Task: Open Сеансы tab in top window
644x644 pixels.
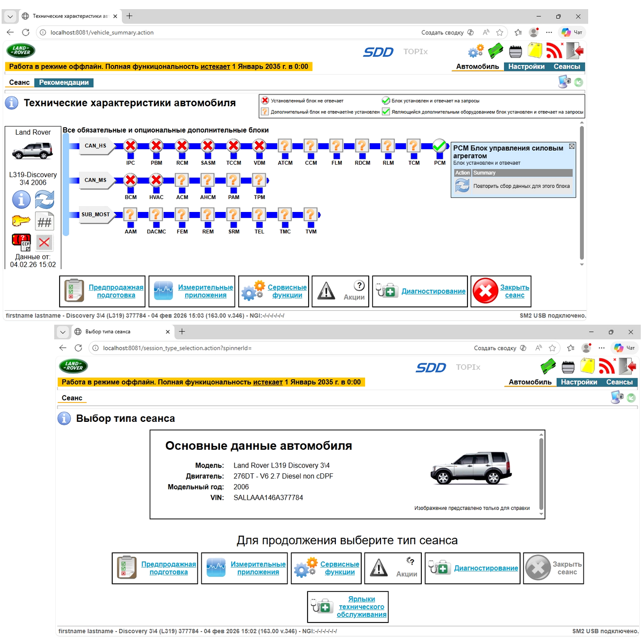Action: pos(567,67)
